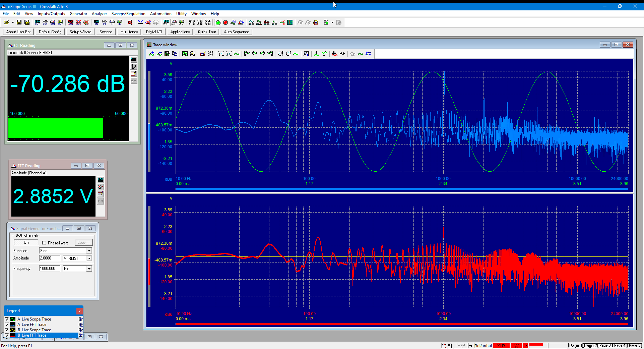Switch to Page 3 in status bar
644x349 pixels.
(605, 346)
